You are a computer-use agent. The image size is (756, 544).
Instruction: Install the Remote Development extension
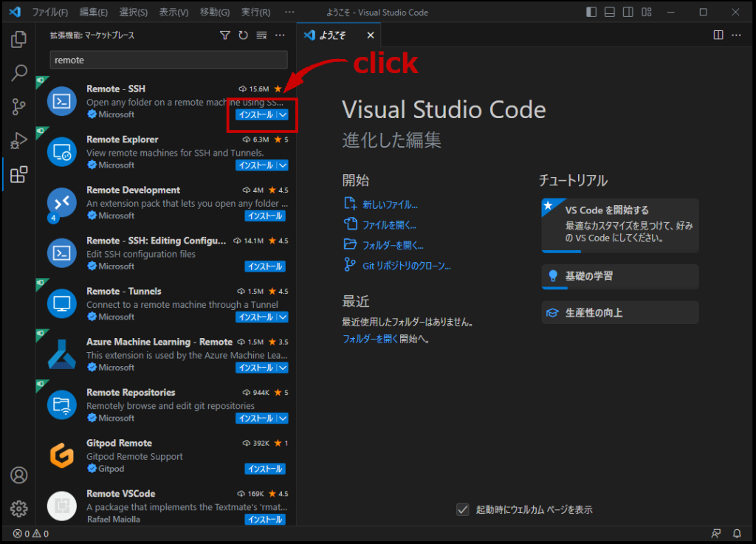265,216
